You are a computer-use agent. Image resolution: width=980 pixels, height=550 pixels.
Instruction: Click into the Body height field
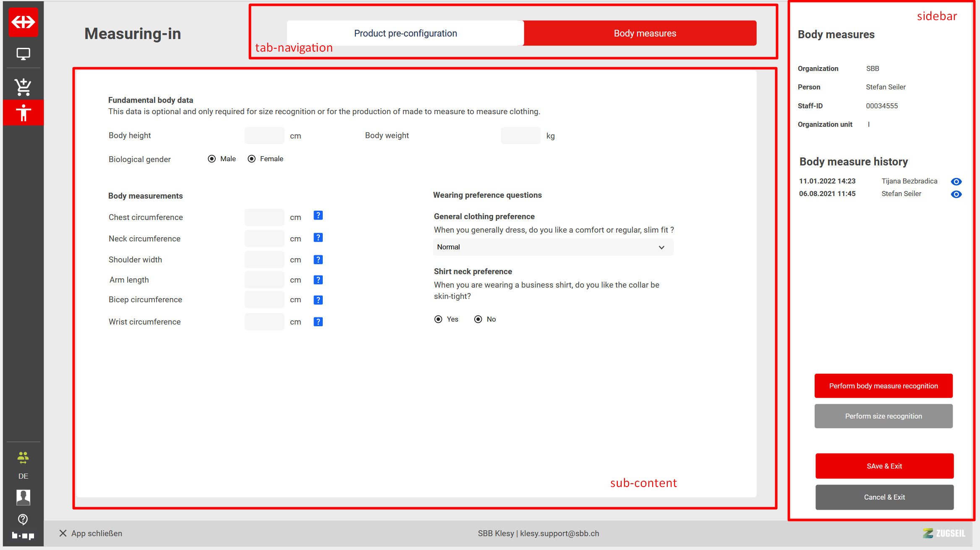click(264, 136)
